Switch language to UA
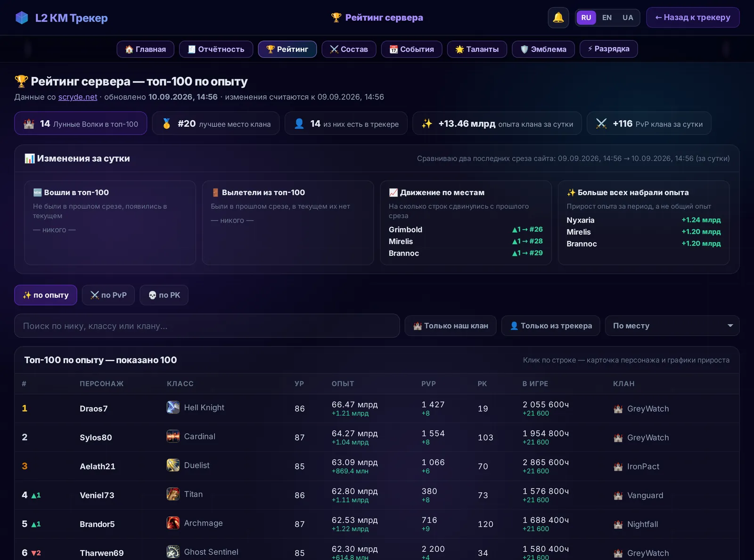This screenshot has width=754, height=560. pos(628,17)
